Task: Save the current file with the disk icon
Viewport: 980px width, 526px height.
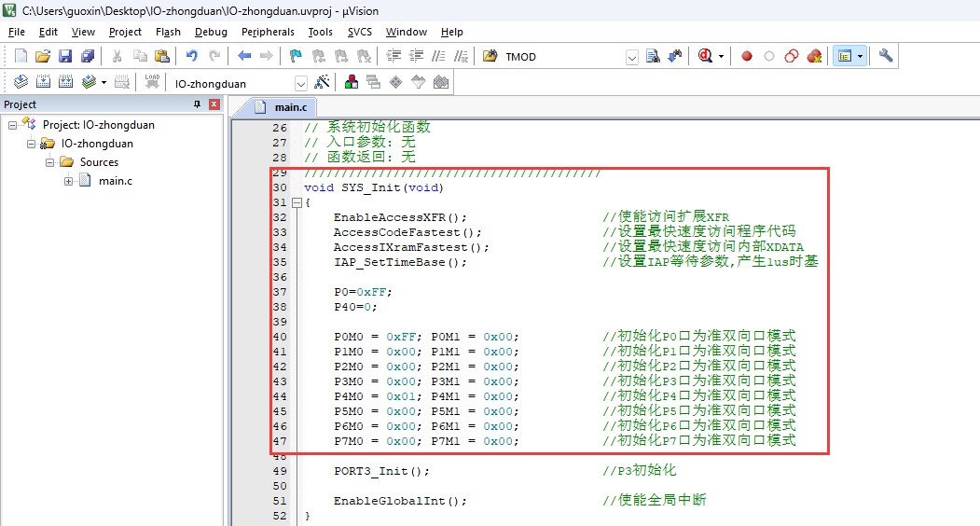Action: 65,56
